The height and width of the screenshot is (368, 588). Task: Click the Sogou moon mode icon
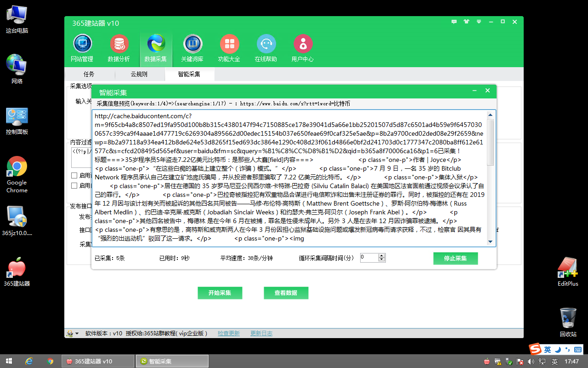pos(558,350)
